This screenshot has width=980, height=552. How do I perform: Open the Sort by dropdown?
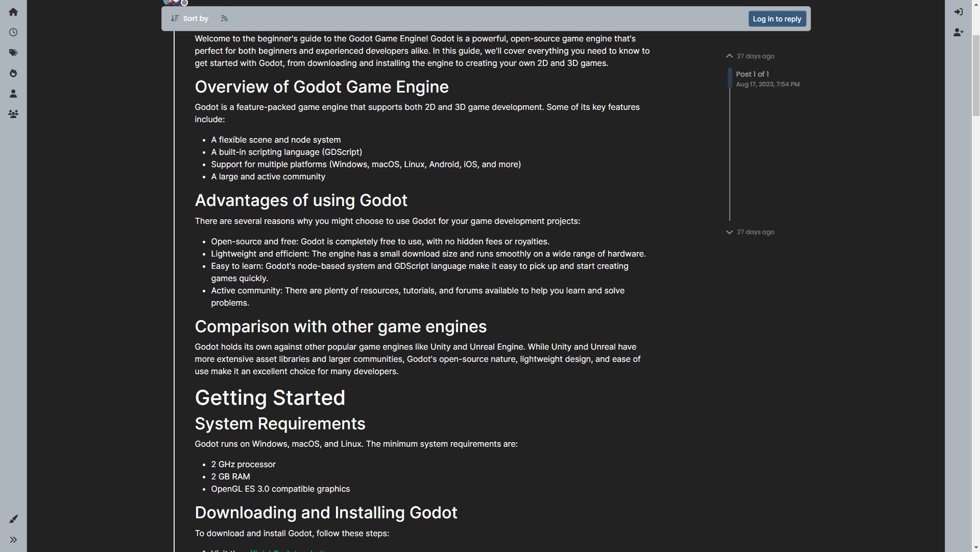[x=189, y=18]
